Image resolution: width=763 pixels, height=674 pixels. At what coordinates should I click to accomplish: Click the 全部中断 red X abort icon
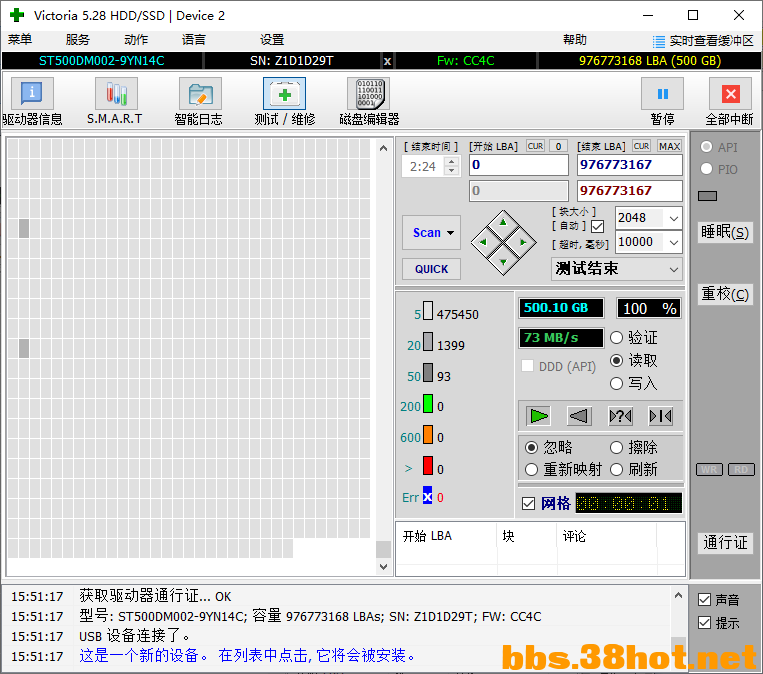click(x=730, y=93)
